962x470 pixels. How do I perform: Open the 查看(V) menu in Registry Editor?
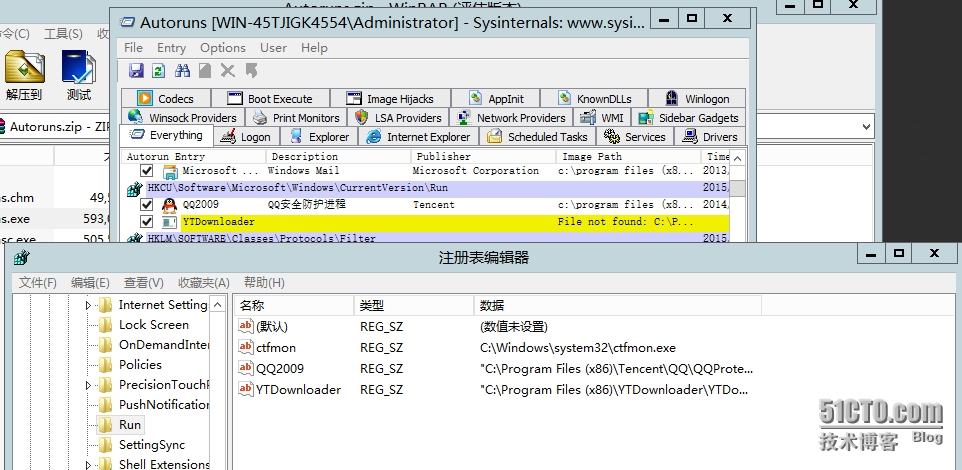pyautogui.click(x=144, y=283)
